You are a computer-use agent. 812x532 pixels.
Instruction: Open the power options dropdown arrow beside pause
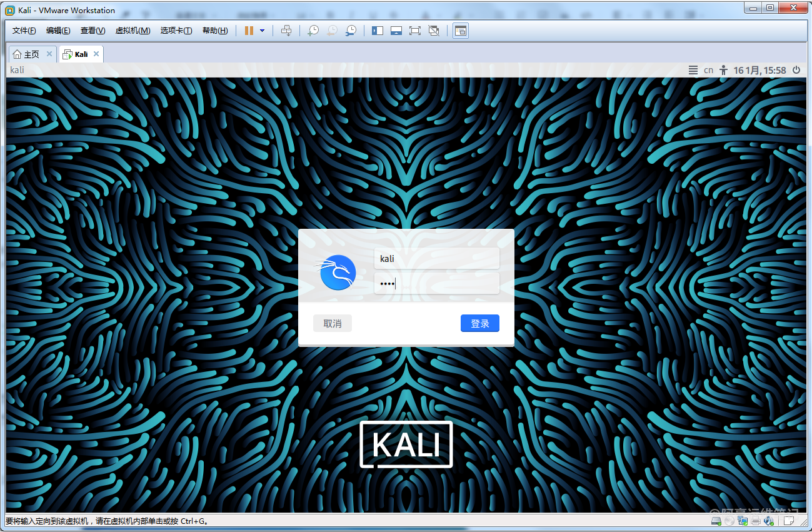(x=262, y=31)
